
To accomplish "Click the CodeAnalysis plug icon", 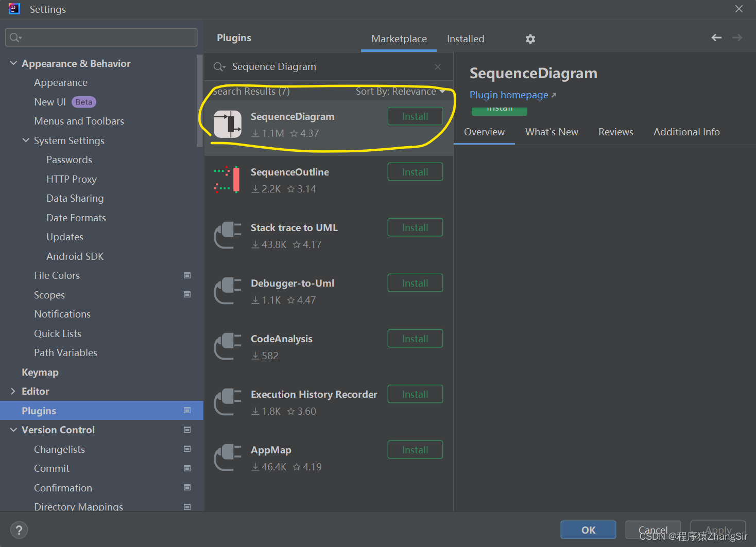I will pos(228,346).
